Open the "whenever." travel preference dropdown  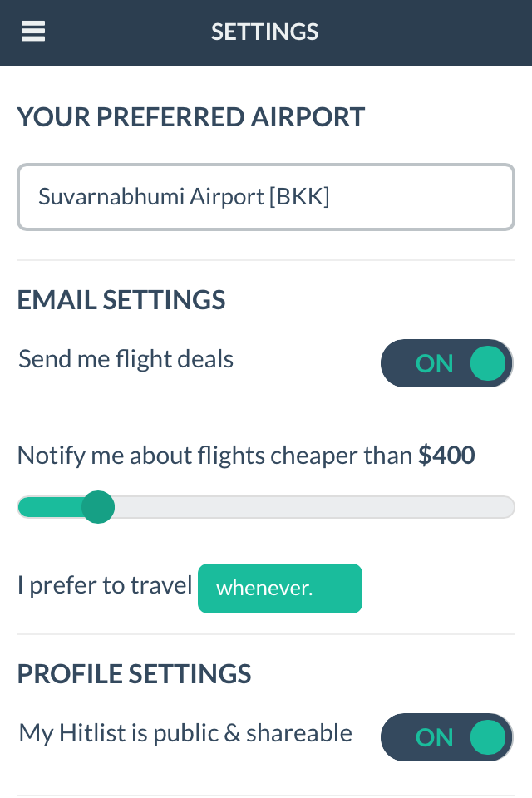point(280,589)
